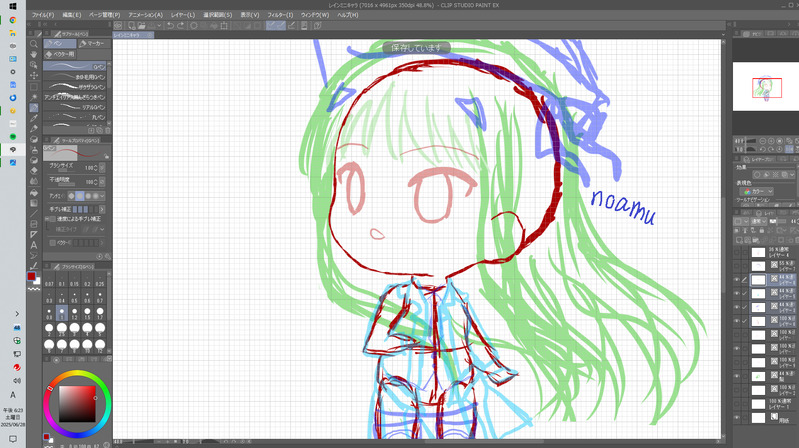Open save dropdown arrow in command bar
Viewport: 799px width, 448px height.
point(159,25)
